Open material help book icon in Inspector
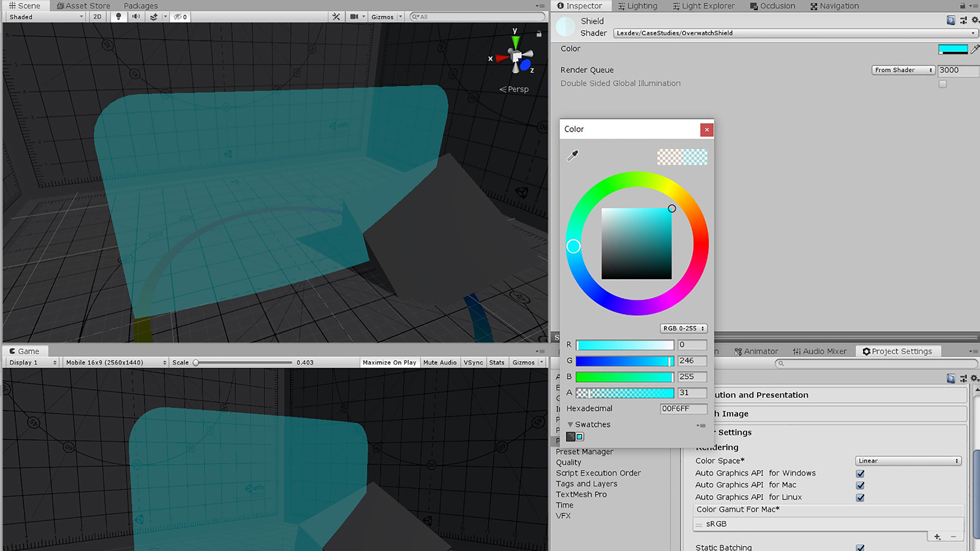Screen dimensions: 980x551 click(951, 20)
